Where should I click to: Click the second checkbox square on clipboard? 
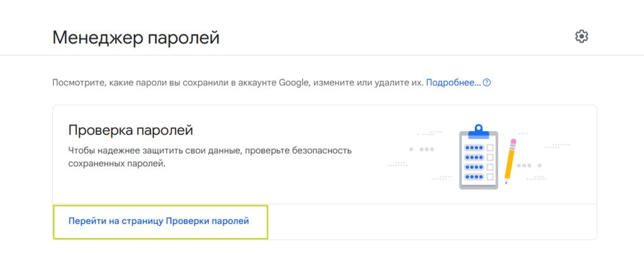coord(491,158)
